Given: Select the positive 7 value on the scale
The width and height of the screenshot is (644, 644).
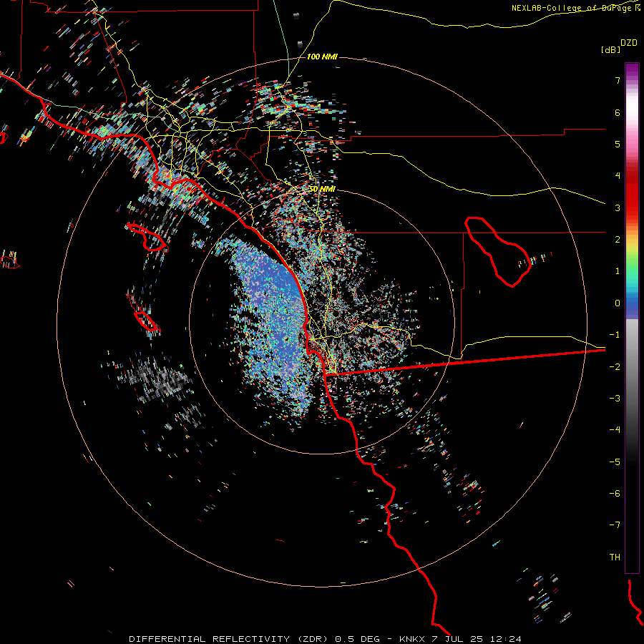Looking at the screenshot, I should [x=618, y=80].
